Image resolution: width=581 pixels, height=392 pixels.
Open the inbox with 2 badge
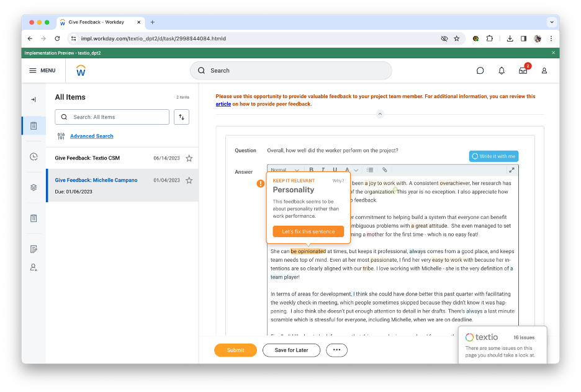(x=523, y=70)
